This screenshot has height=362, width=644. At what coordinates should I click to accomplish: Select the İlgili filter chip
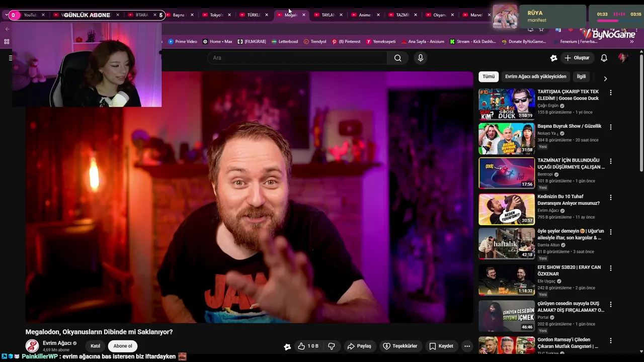581,76
